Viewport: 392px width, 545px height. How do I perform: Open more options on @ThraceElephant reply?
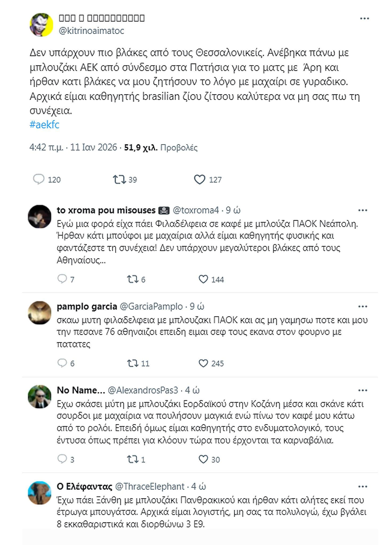coord(362,487)
